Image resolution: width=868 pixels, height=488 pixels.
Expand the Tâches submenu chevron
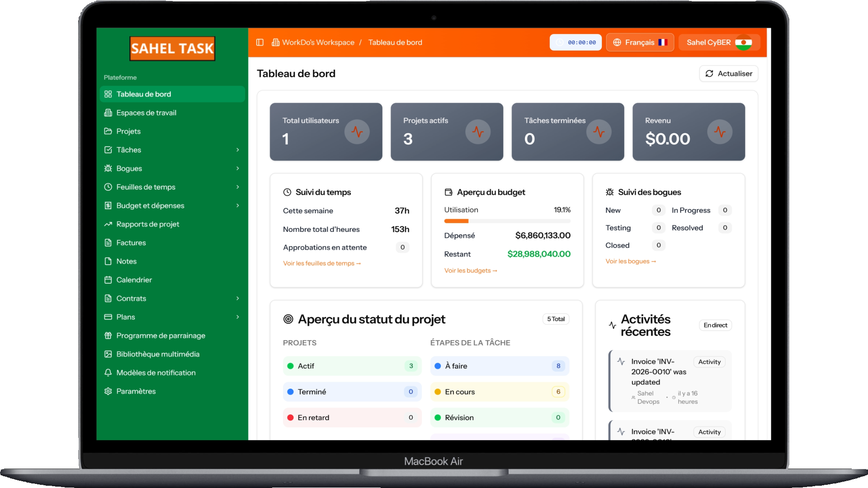[x=238, y=150]
